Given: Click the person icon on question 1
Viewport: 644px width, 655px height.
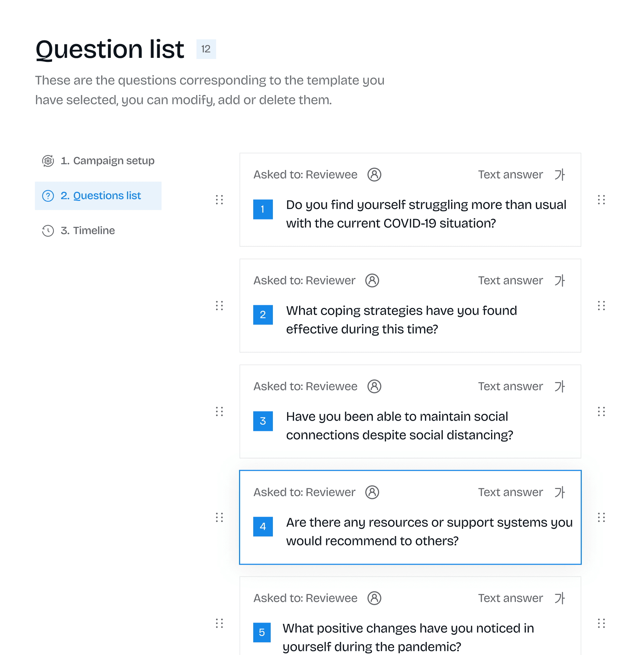Looking at the screenshot, I should [375, 175].
